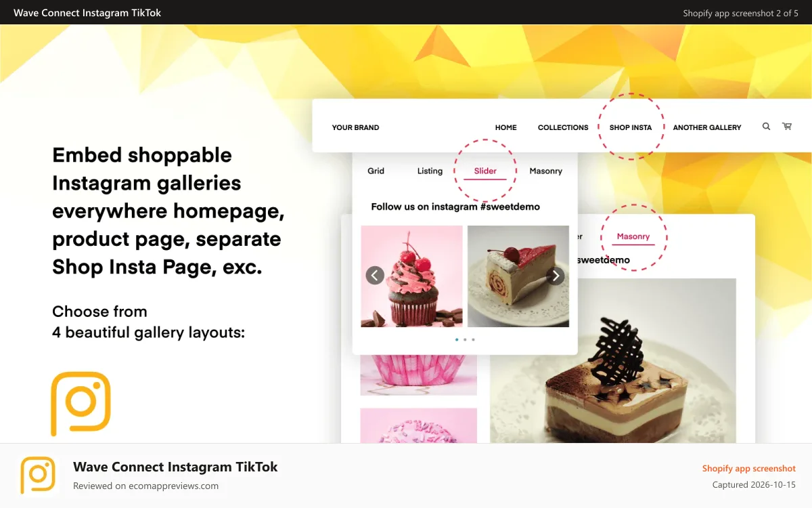Image resolution: width=812 pixels, height=508 pixels.
Task: Switch to the Listing layout tab
Action: tap(430, 171)
